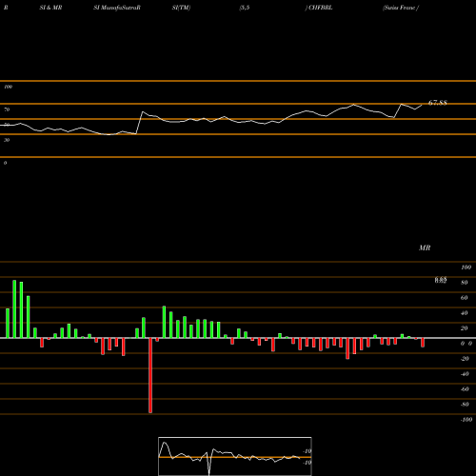
Task: Click the 40 label on MR right axis
Action: pyautogui.click(x=465, y=313)
